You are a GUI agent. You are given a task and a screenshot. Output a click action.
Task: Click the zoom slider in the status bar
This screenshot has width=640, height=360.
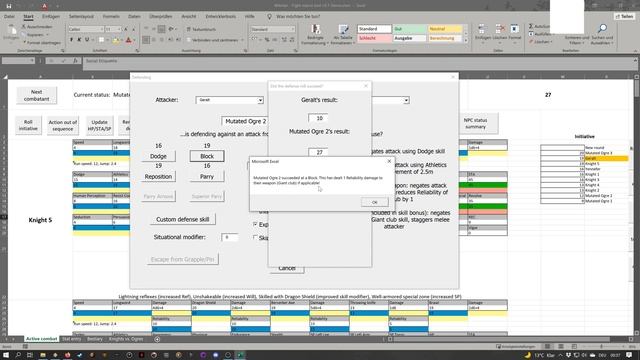click(x=601, y=347)
